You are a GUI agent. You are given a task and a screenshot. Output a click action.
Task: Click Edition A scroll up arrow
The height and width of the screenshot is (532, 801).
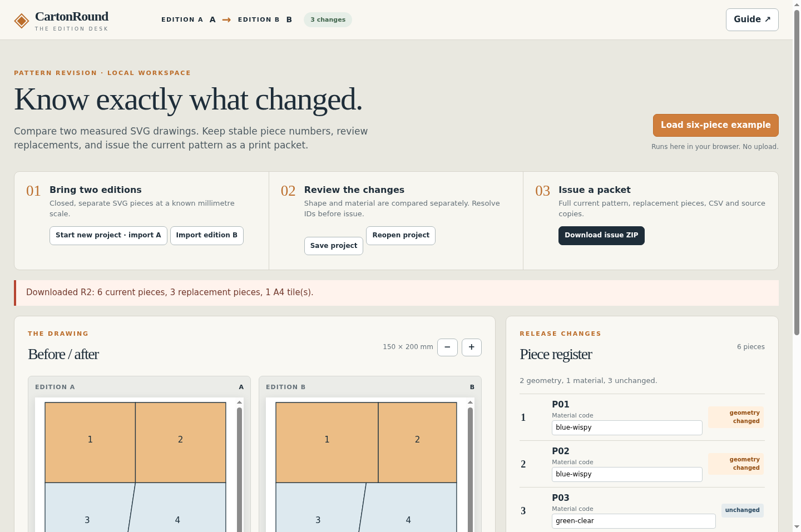[x=240, y=402]
